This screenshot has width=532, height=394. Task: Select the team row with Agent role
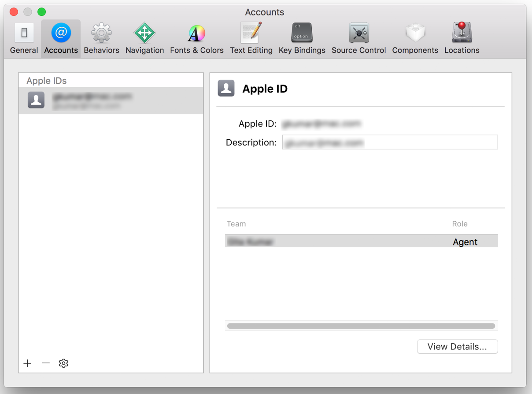point(361,241)
